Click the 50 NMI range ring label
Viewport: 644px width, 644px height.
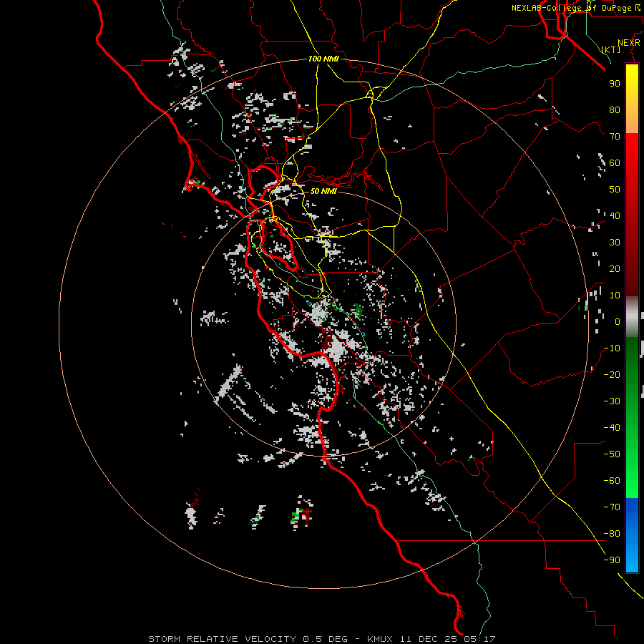pos(323,191)
